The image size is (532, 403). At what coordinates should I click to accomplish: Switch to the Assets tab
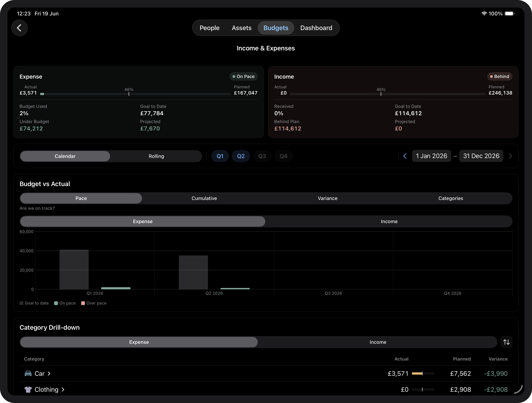coord(241,28)
